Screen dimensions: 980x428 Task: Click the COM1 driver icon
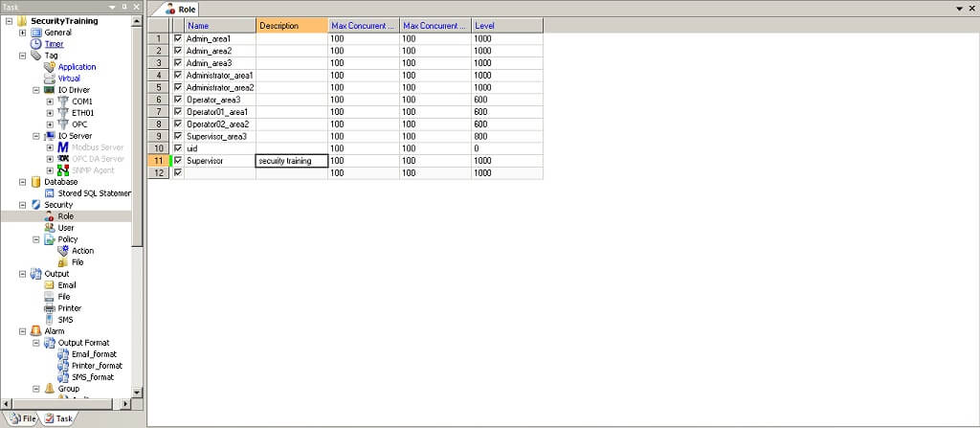[62, 101]
